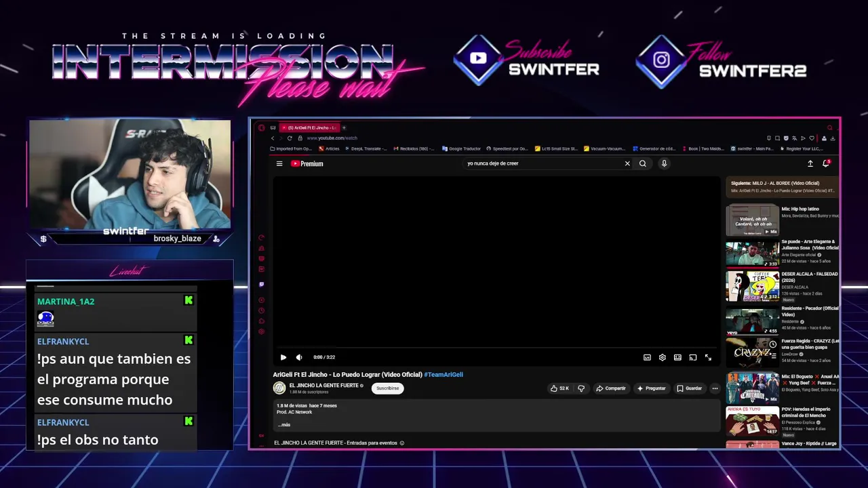868x488 pixels.
Task: Reload the YouTube page
Action: [290, 138]
